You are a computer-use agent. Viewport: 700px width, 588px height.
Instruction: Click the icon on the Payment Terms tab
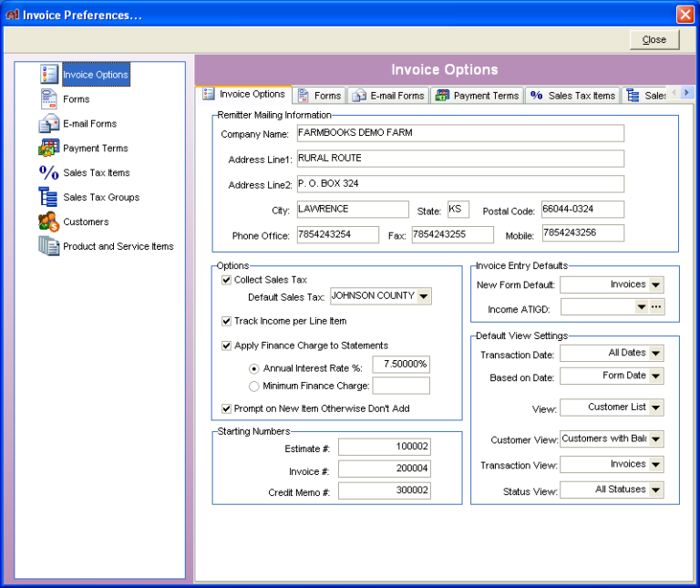click(x=442, y=95)
